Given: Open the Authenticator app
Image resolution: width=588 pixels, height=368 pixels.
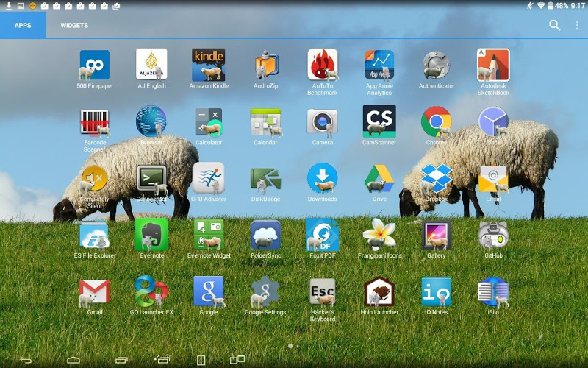Looking at the screenshot, I should point(436,65).
